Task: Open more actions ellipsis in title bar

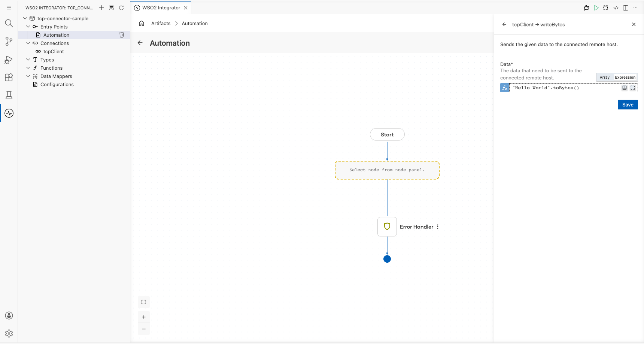Action: click(635, 7)
